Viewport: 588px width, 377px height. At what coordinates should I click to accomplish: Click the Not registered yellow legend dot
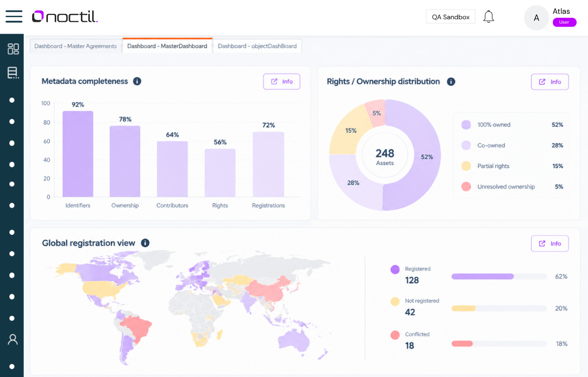pos(395,302)
